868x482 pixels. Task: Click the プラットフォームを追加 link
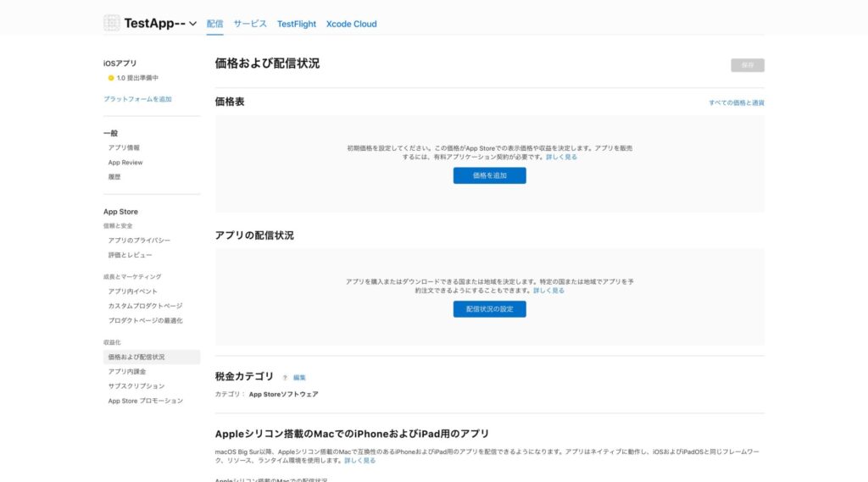click(x=137, y=99)
